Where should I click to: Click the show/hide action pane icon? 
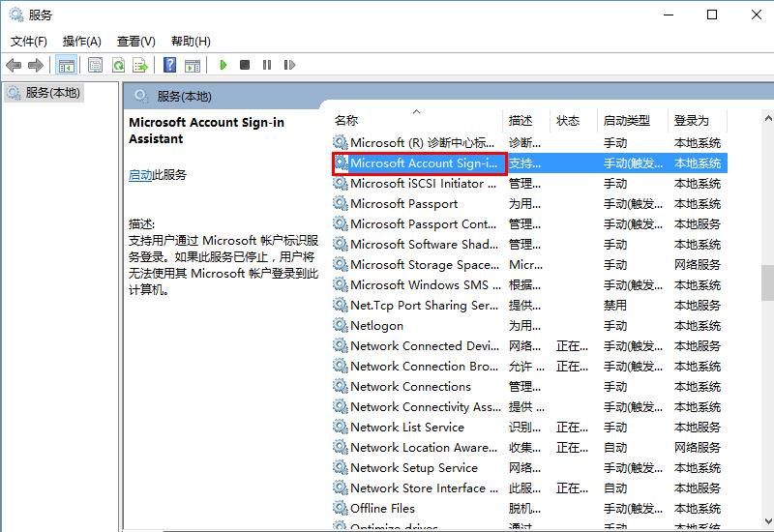(x=193, y=65)
